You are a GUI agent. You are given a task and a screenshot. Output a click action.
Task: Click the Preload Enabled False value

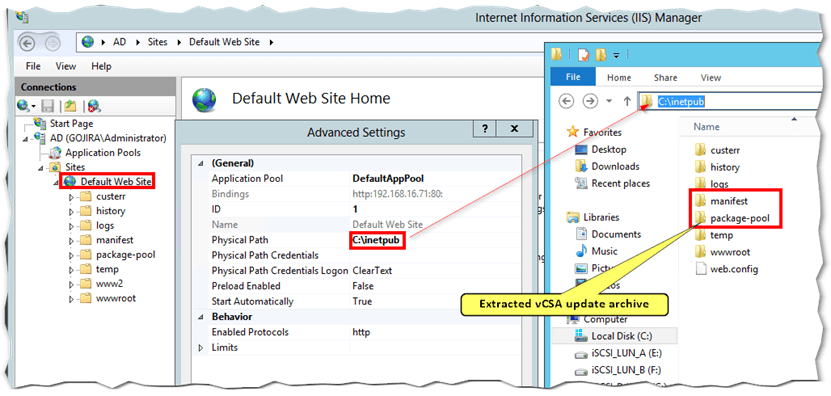coord(363,286)
